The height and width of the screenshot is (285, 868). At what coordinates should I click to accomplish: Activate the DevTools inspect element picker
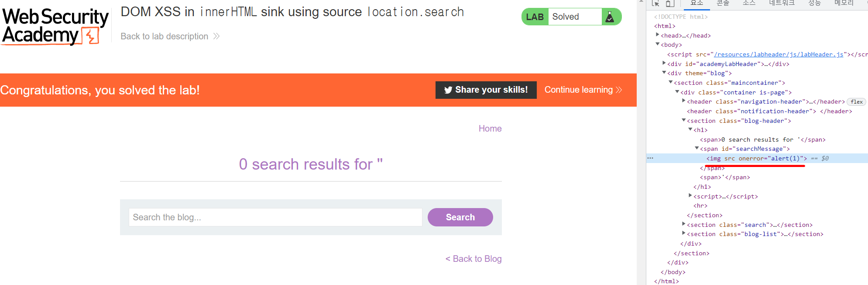(x=655, y=3)
